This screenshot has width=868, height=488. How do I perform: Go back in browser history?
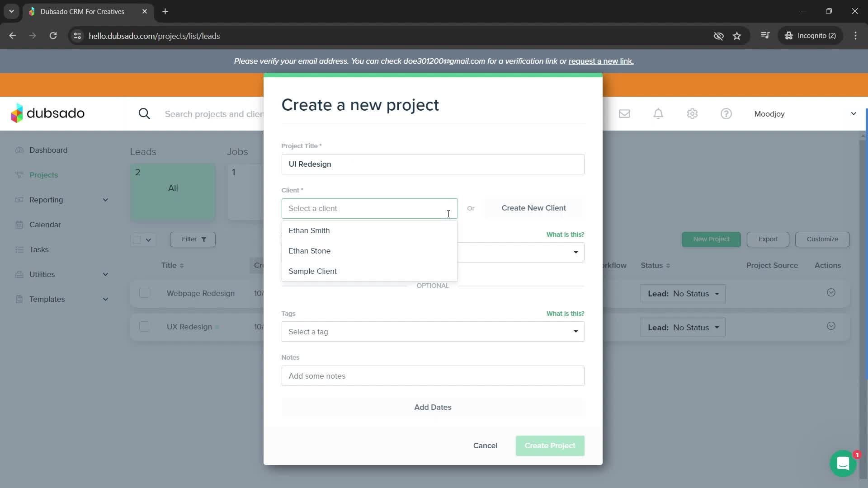(x=12, y=36)
